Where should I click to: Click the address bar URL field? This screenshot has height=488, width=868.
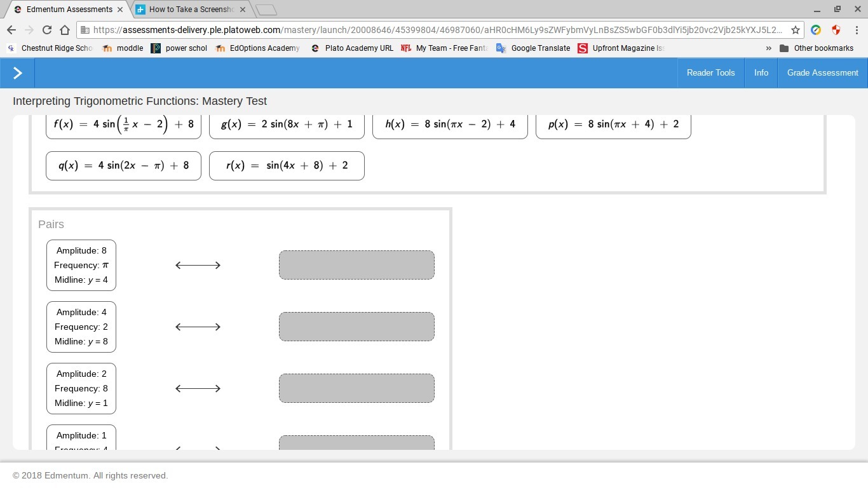coord(438,30)
